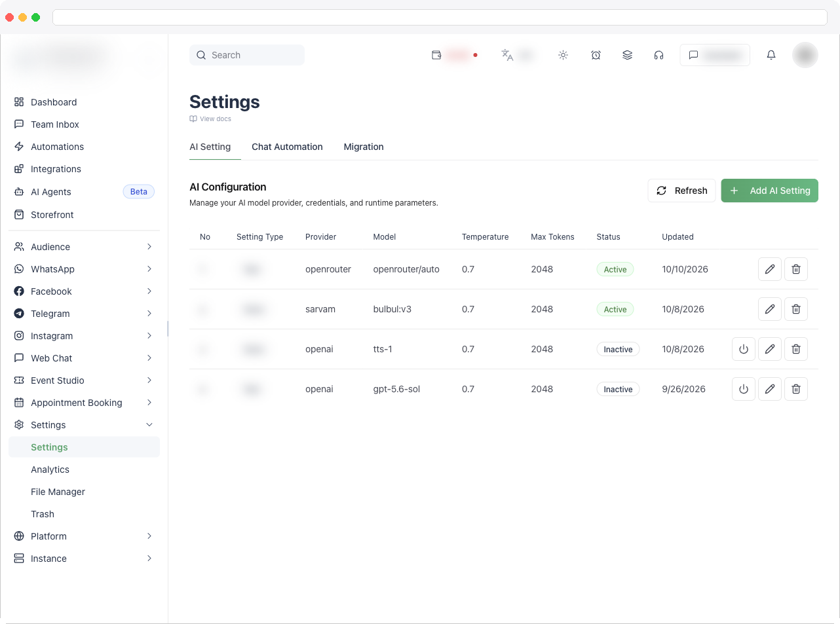Viewport: 840px width, 624px height.
Task: Switch to the Migration tab
Action: [x=364, y=147]
